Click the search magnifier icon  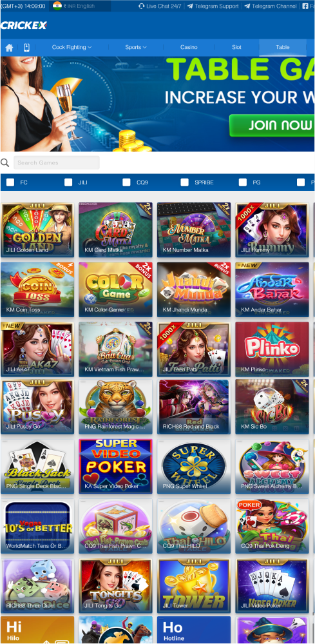coord(5,162)
